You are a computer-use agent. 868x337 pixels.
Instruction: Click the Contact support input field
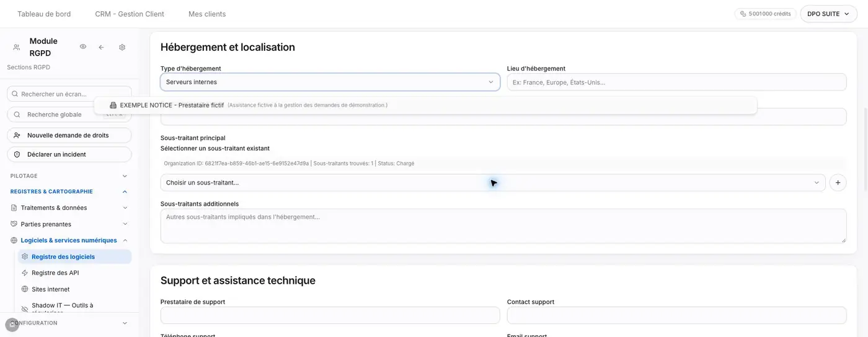coord(676,315)
